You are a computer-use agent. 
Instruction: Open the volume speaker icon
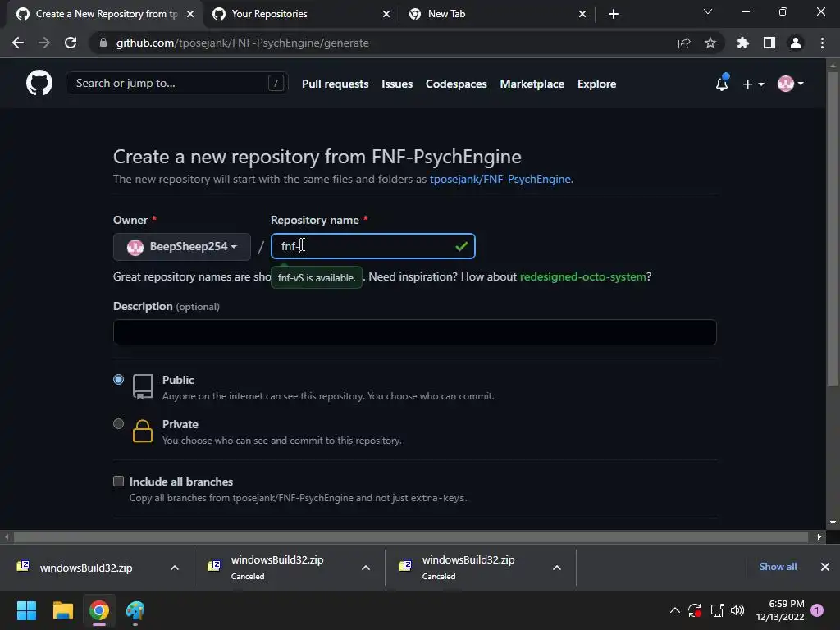tap(737, 610)
